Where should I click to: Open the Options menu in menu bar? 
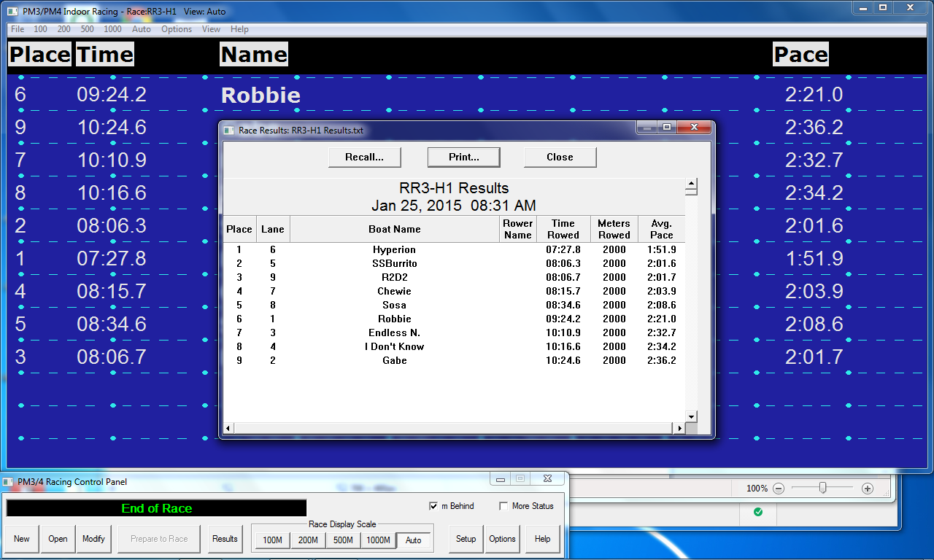point(177,29)
